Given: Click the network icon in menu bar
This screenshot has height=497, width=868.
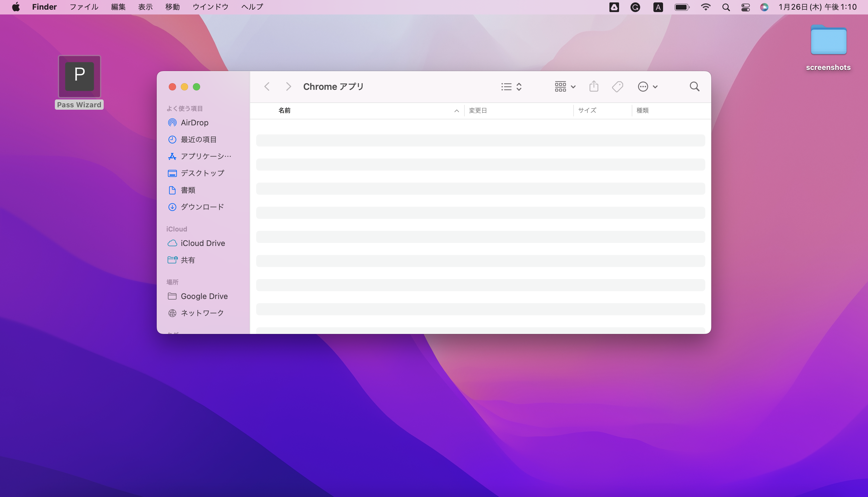Looking at the screenshot, I should [705, 7].
